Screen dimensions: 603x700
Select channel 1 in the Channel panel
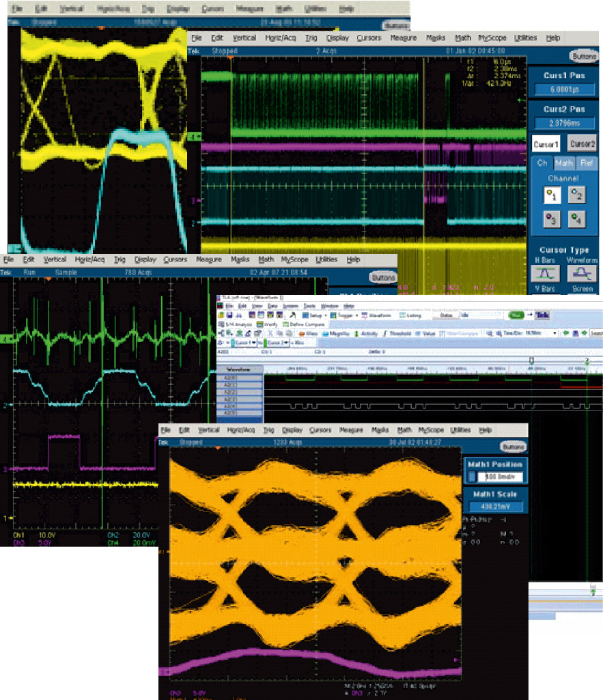552,195
